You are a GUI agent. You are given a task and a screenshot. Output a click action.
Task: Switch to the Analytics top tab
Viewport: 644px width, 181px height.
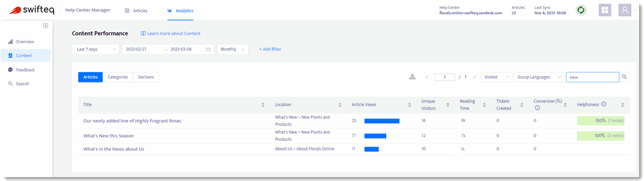tap(180, 10)
